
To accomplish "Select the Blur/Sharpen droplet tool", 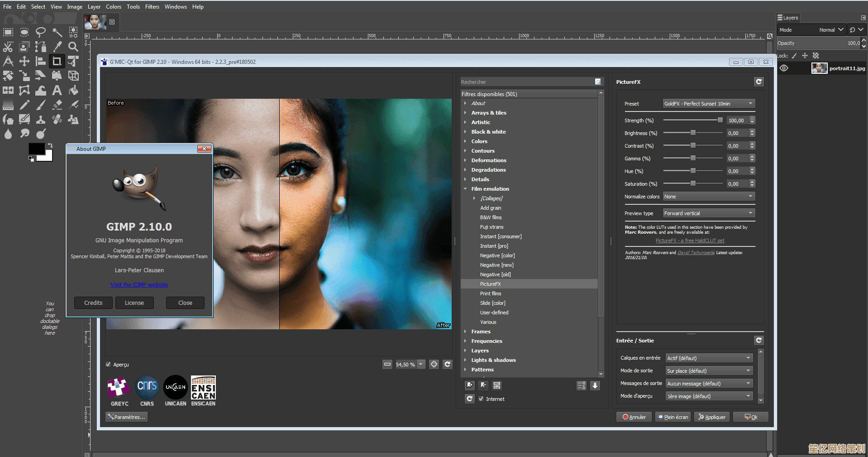I will 8,134.
